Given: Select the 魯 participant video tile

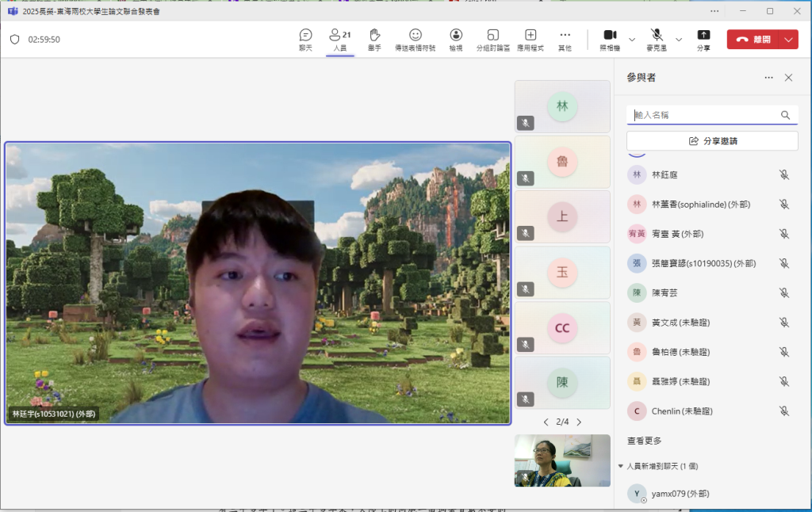Looking at the screenshot, I should pos(562,162).
